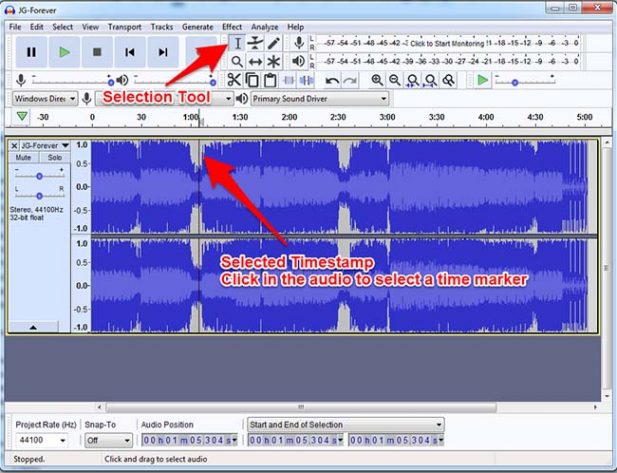The width and height of the screenshot is (617, 473).
Task: Redo the last undone action
Action: tap(350, 81)
